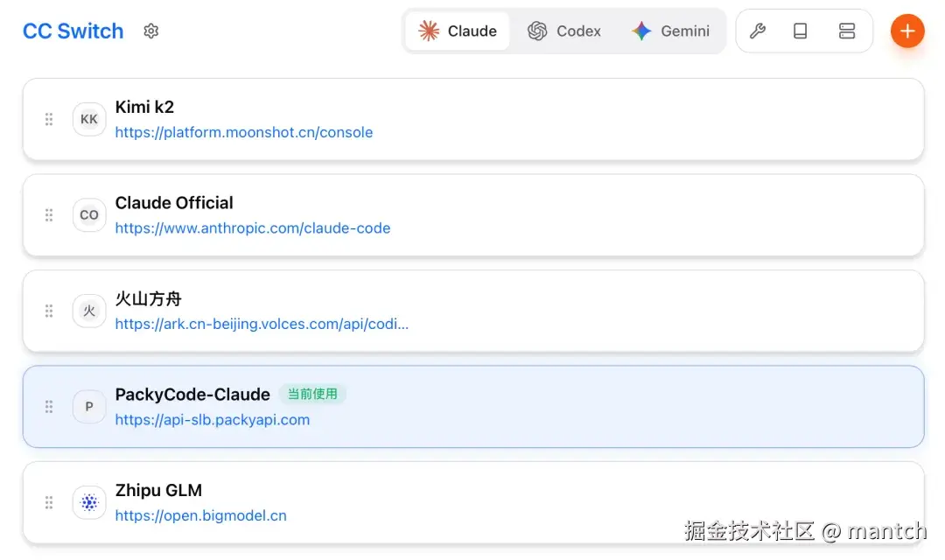Screen dimensions: 945x560
Task: Click the server stack icon in the toolbar
Action: coord(846,31)
